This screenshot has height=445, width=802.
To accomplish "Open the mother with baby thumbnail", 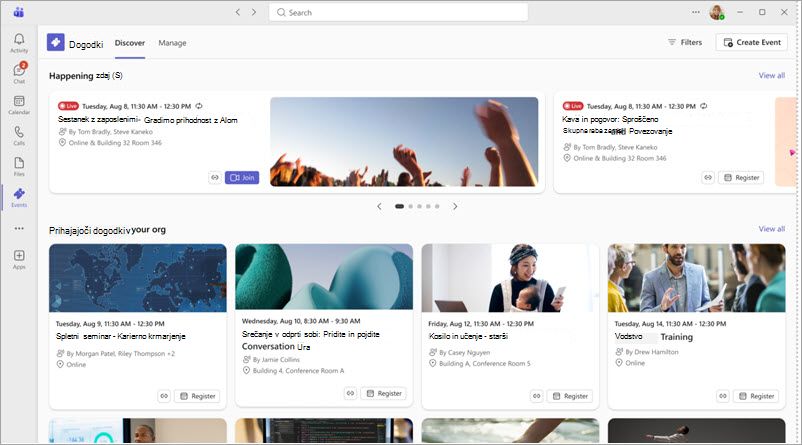I will point(510,278).
